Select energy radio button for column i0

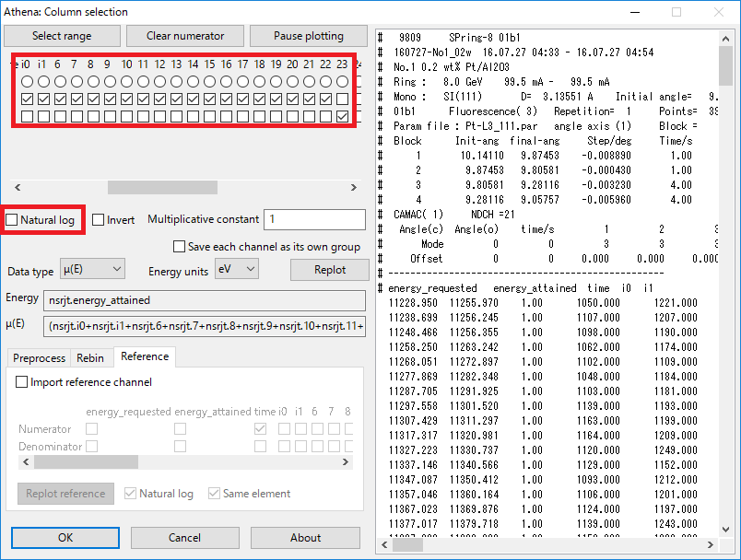click(x=27, y=82)
